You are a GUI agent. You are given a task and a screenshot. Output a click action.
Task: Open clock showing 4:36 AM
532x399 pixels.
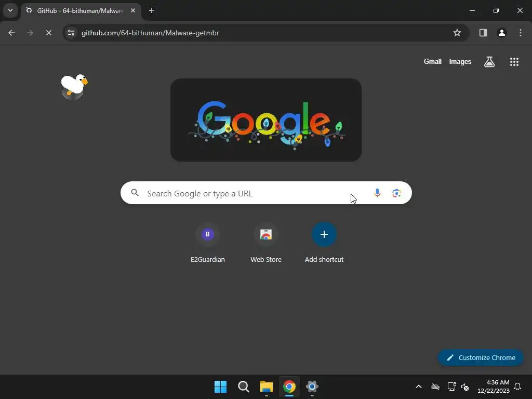coord(494,387)
